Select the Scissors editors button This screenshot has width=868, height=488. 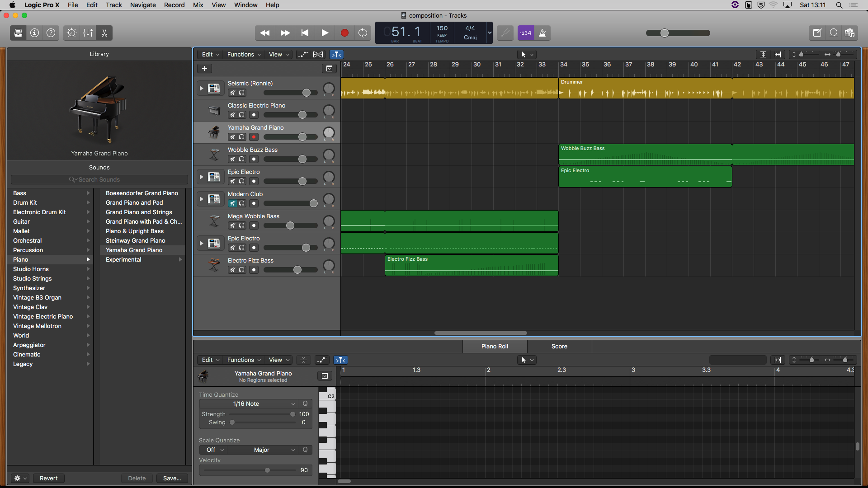(104, 33)
